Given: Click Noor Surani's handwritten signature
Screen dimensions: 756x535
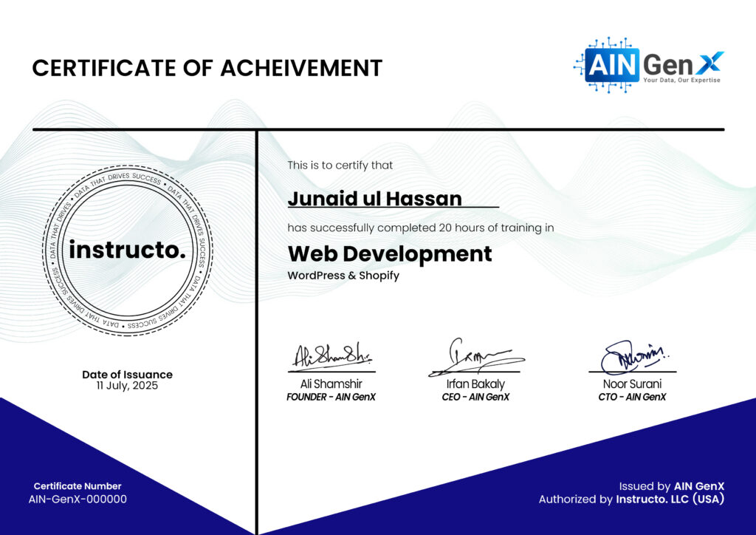Looking at the screenshot, I should 634,358.
